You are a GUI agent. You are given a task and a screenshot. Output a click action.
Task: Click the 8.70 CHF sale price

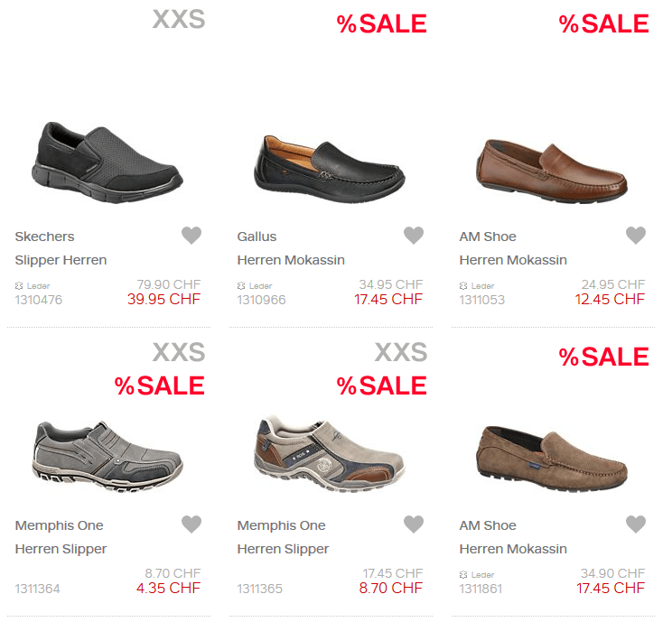[391, 588]
